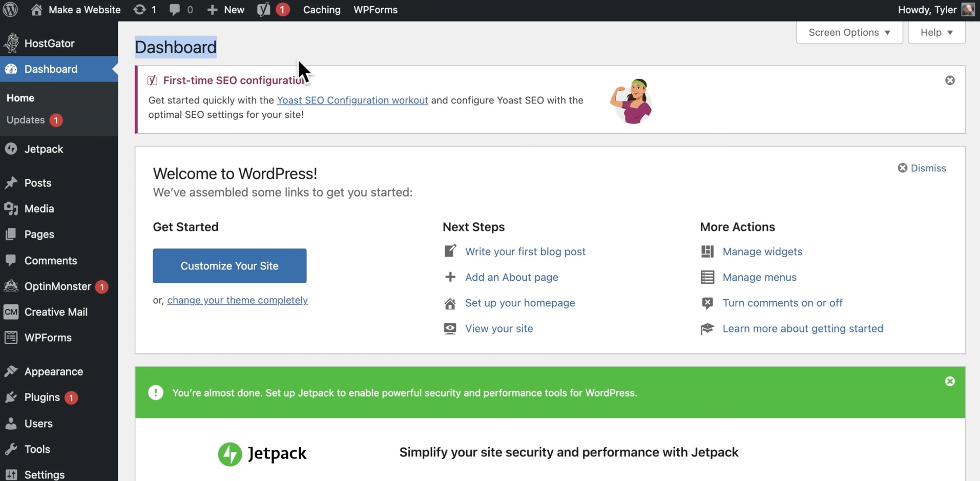Click the Yoast workout woman illustration

631,101
